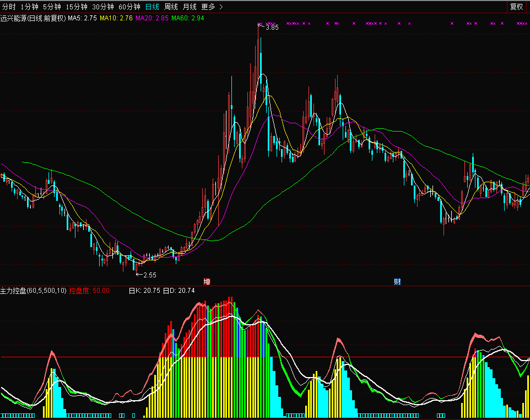Image resolution: width=530 pixels, height=420 pixels.
Task: Click the 2.55 low price label
Action: pos(150,275)
